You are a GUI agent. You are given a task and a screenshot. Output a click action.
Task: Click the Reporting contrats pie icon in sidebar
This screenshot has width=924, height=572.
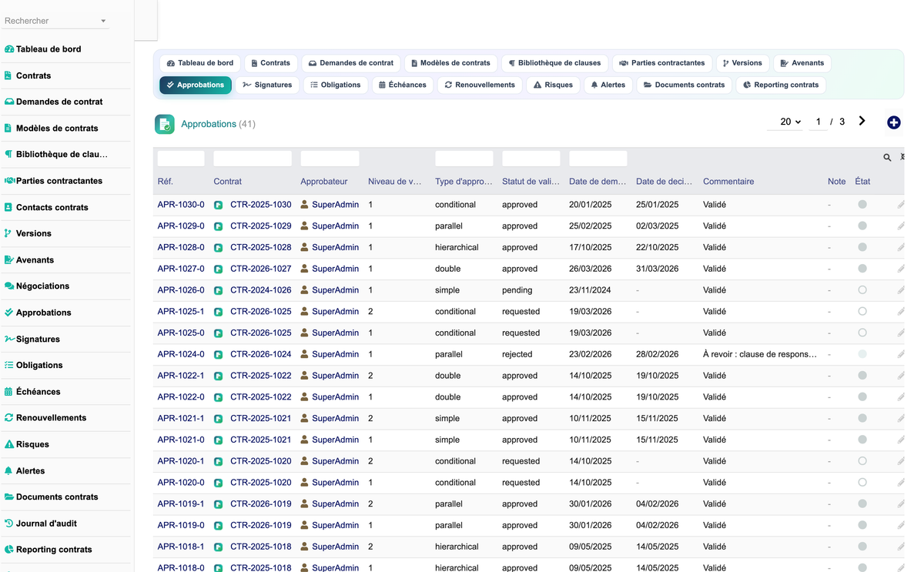coord(9,550)
